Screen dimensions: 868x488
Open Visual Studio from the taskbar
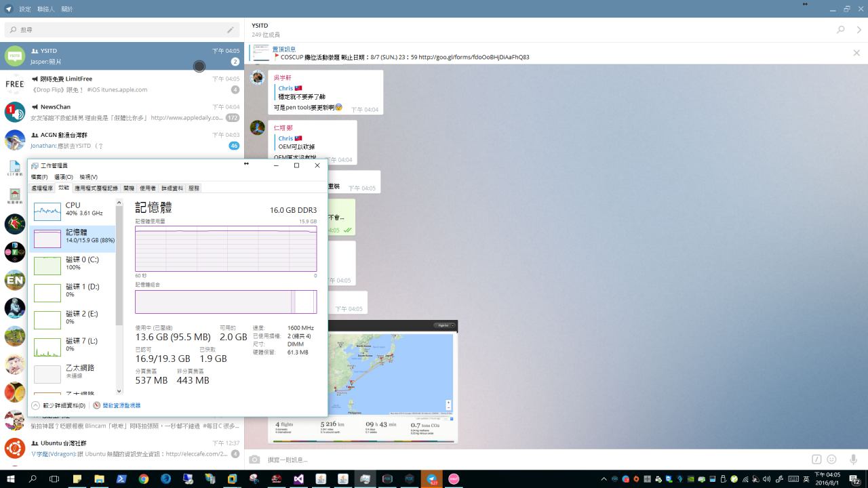[x=298, y=479]
